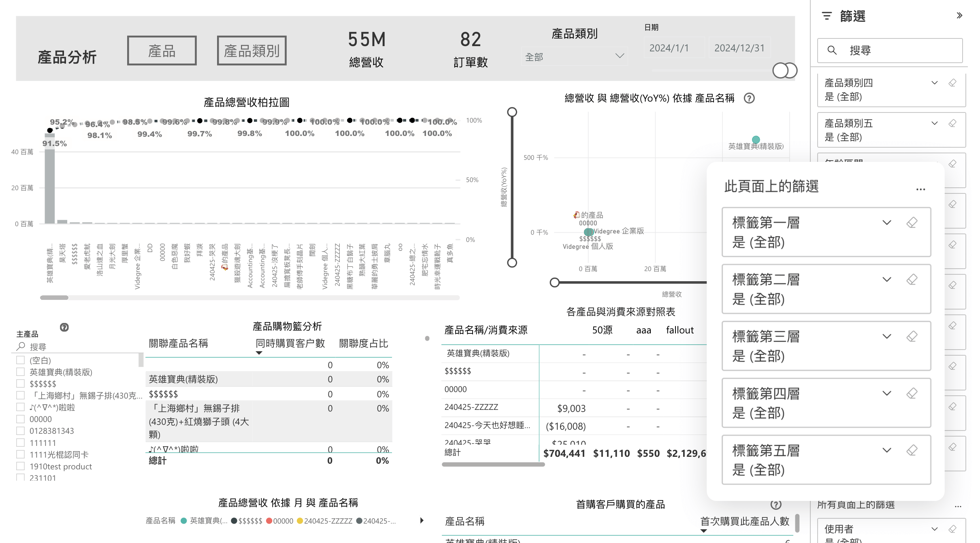
Task: Click next arrow in the 產品名稱 legend
Action: point(422,521)
